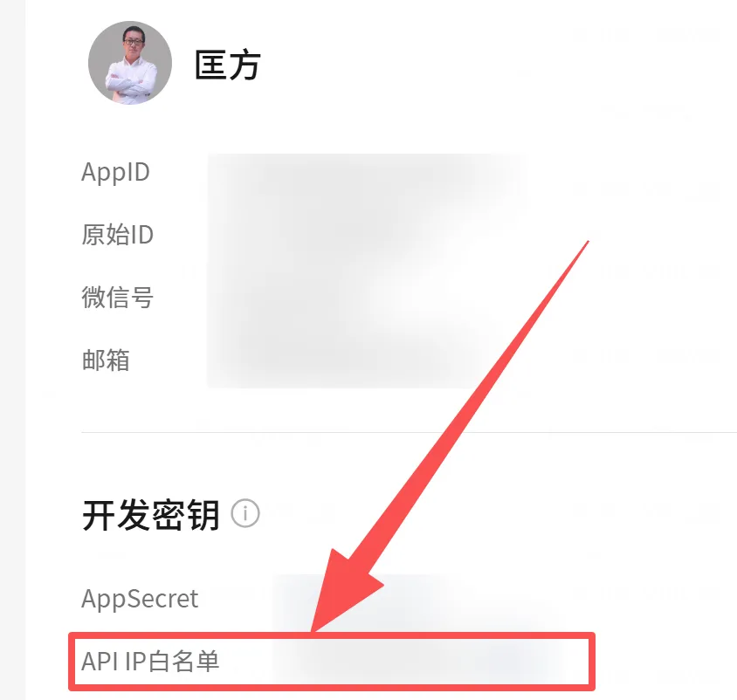Click the red highlight box's right edge
The width and height of the screenshot is (737, 700).
click(x=592, y=662)
